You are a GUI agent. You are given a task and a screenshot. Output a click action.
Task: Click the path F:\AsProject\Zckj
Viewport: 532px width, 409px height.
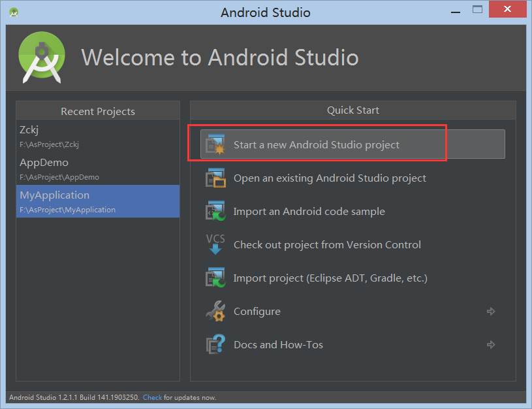coord(49,144)
